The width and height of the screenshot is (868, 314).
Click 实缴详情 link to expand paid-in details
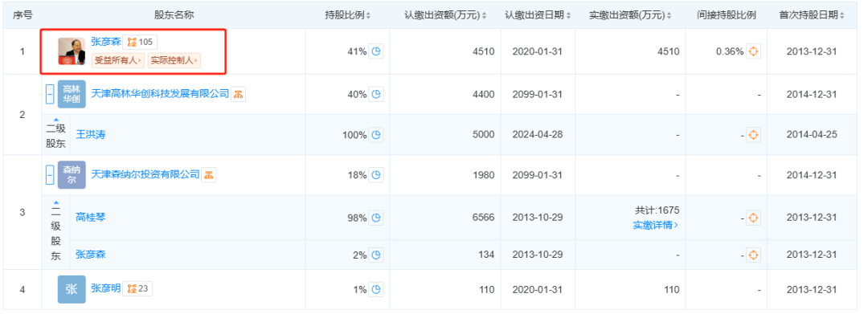click(656, 225)
